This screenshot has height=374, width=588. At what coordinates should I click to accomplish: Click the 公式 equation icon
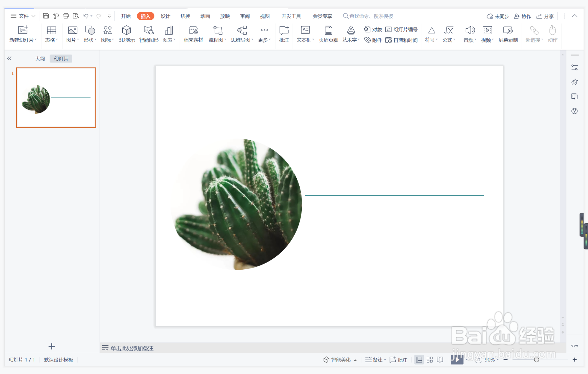(449, 30)
